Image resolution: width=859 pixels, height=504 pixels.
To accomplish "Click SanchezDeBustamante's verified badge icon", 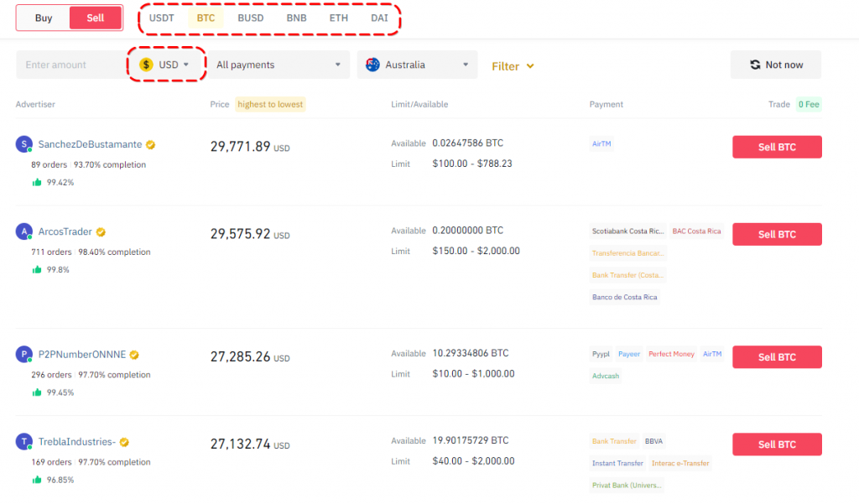I will pyautogui.click(x=151, y=144).
